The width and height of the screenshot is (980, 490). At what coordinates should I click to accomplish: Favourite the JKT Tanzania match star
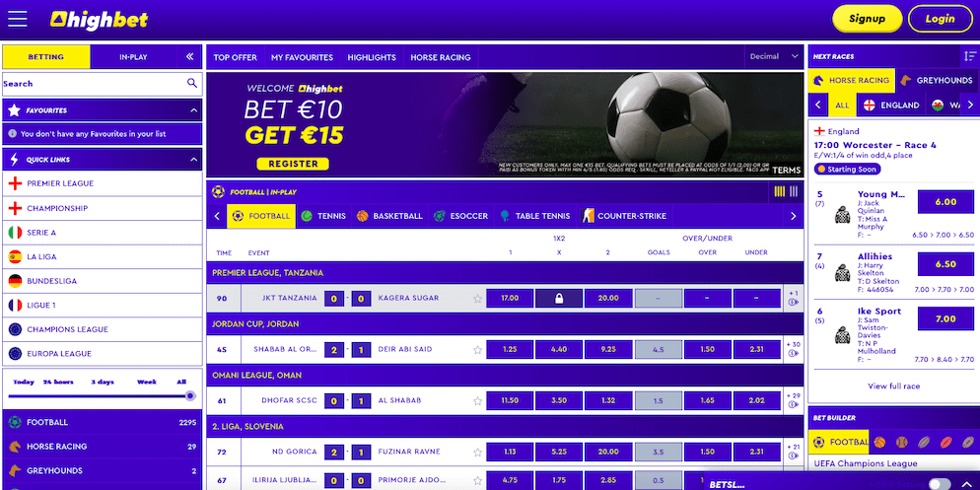point(477,299)
